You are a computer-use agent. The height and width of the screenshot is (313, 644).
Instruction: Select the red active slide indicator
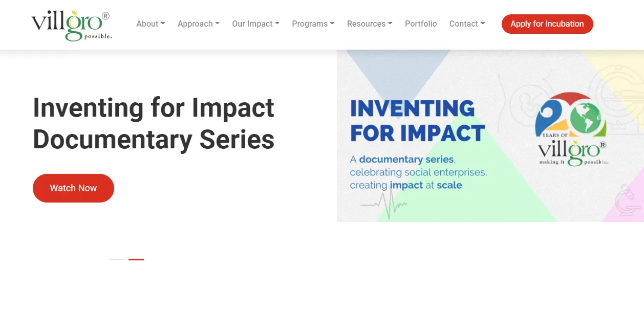click(x=136, y=259)
